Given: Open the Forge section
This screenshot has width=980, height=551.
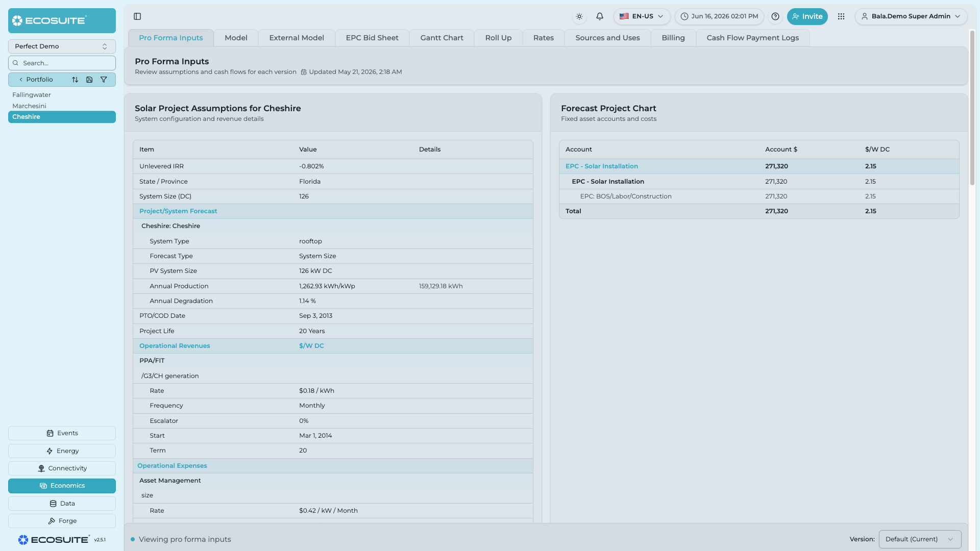Looking at the screenshot, I should [62, 521].
